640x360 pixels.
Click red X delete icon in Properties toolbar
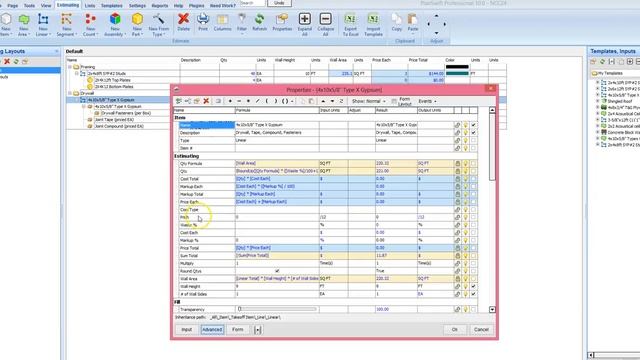[x=206, y=101]
